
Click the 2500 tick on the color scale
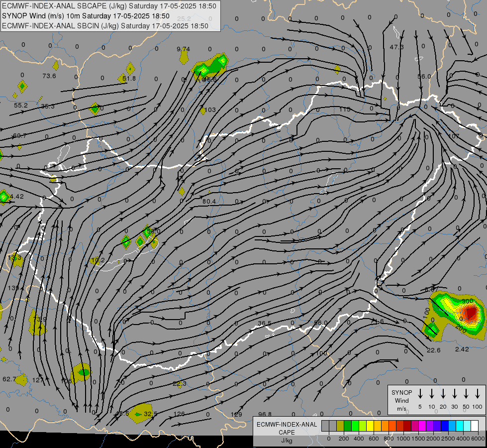[448, 439]
